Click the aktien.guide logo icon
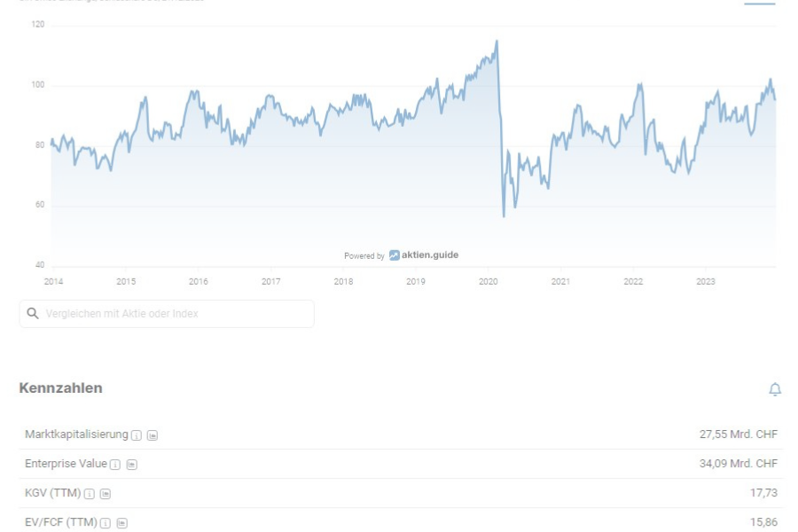Image resolution: width=798 pixels, height=532 pixels. (395, 255)
